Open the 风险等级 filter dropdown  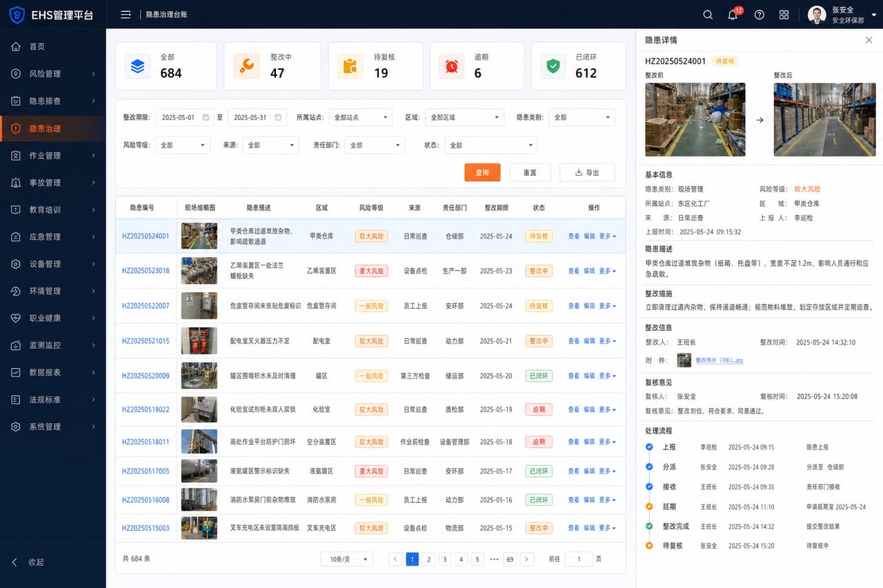click(181, 145)
